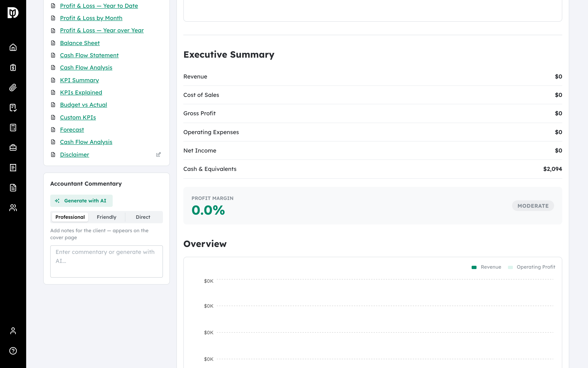588x368 pixels.
Task: Click the Gross Profit row label
Action: (199, 113)
